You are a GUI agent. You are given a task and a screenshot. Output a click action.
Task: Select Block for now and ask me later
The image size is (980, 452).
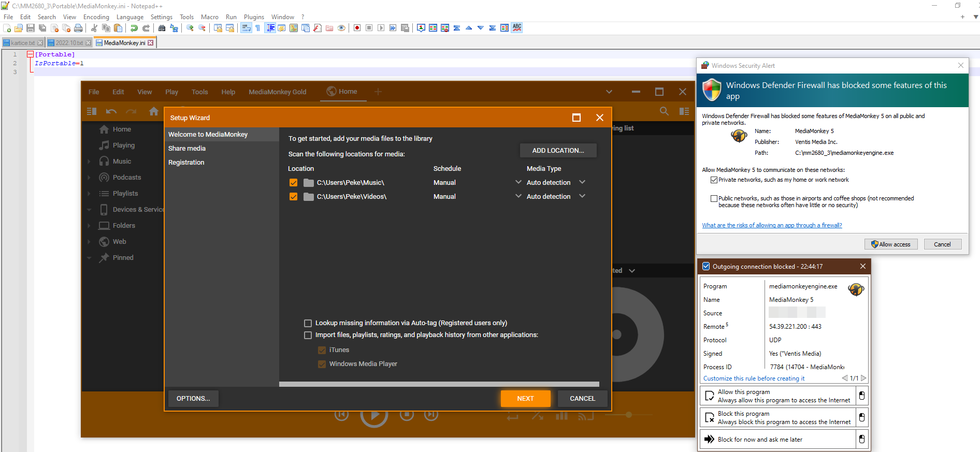[x=760, y=440]
